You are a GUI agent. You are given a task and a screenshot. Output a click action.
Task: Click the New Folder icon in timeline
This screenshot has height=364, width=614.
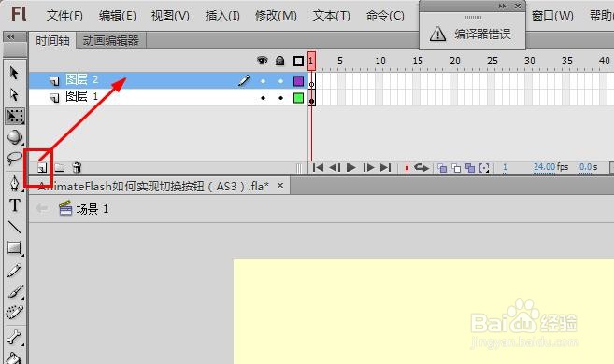point(60,168)
